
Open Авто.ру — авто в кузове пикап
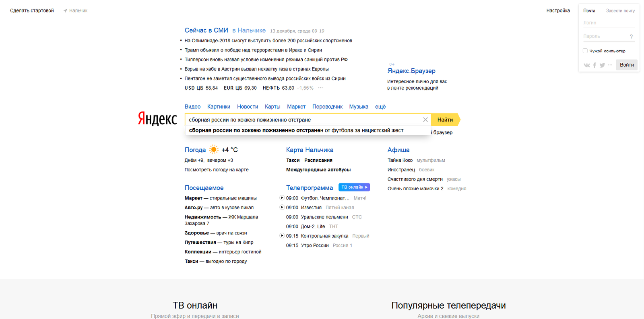219,208
